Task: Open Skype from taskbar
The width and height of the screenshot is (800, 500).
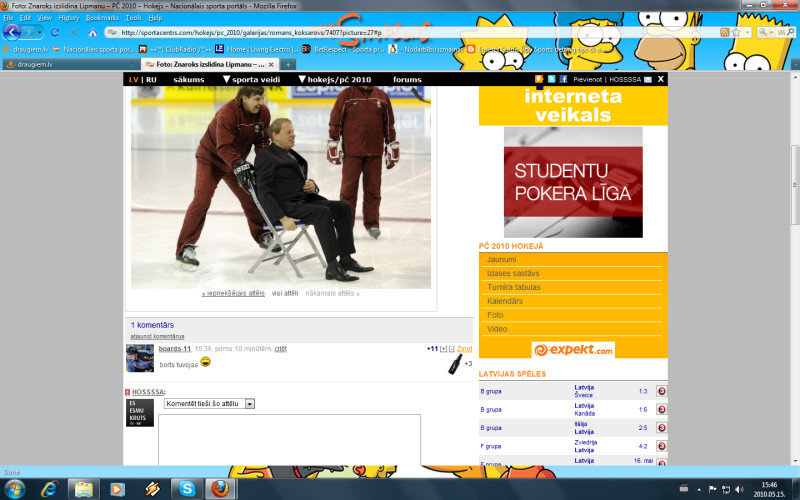Action: point(187,489)
